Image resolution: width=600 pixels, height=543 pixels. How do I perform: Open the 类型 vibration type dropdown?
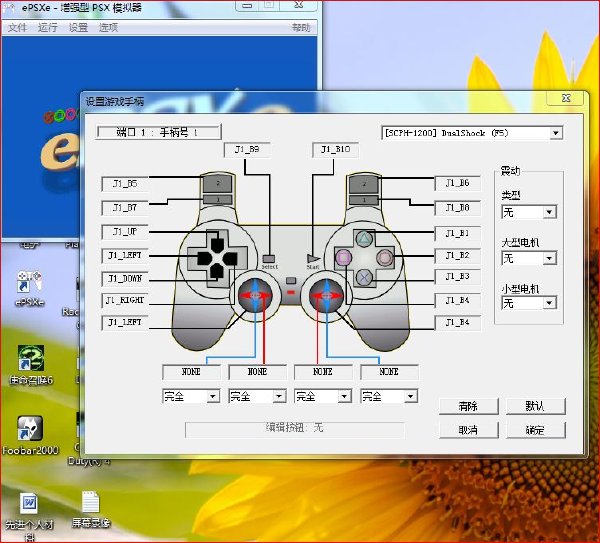pos(529,212)
